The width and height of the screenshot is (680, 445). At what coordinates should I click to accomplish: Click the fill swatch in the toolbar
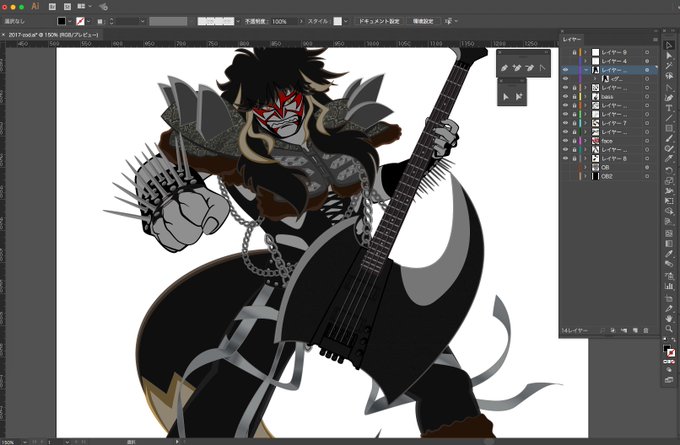pos(667,349)
